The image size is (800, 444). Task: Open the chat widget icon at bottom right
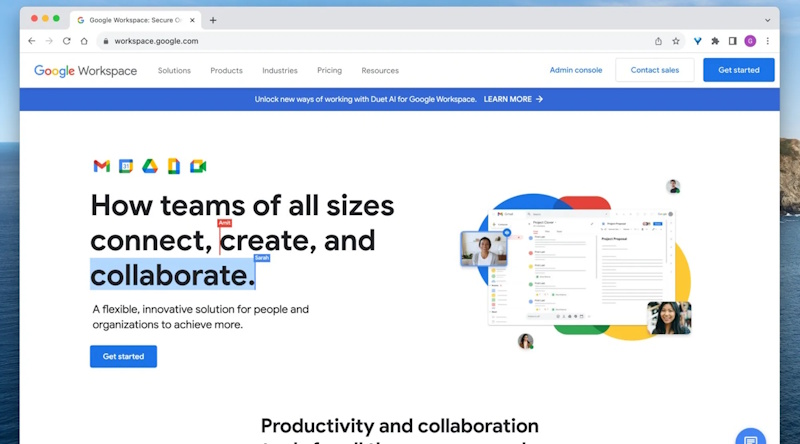click(751, 438)
